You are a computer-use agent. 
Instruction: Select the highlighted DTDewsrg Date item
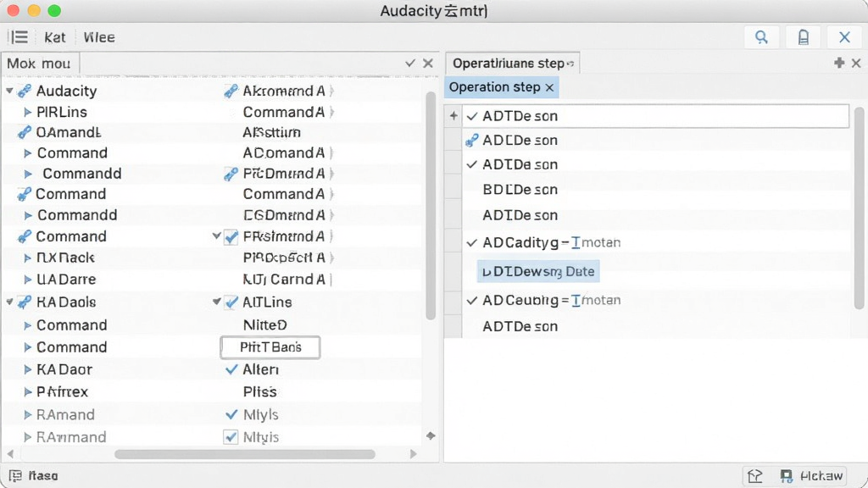coord(538,272)
